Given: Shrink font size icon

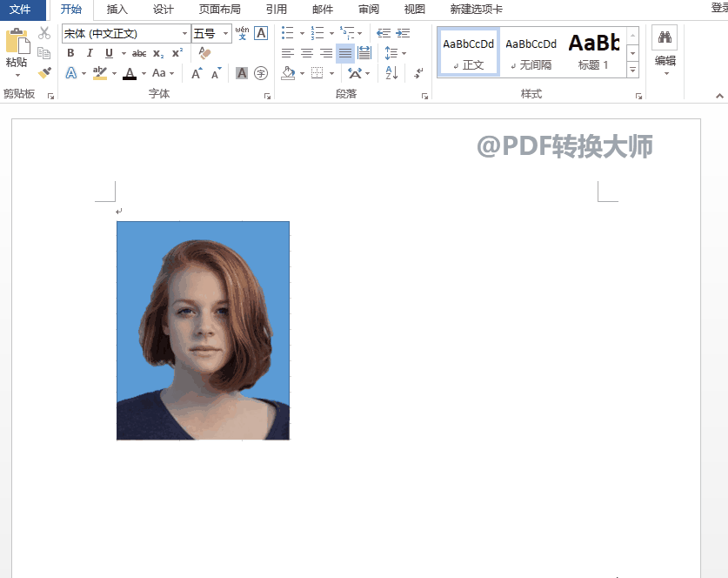Looking at the screenshot, I should [x=217, y=73].
